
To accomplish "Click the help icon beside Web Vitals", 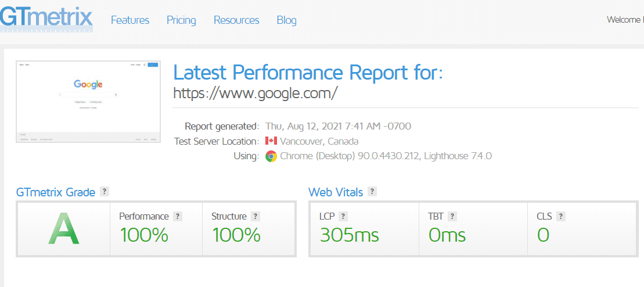I will [372, 192].
